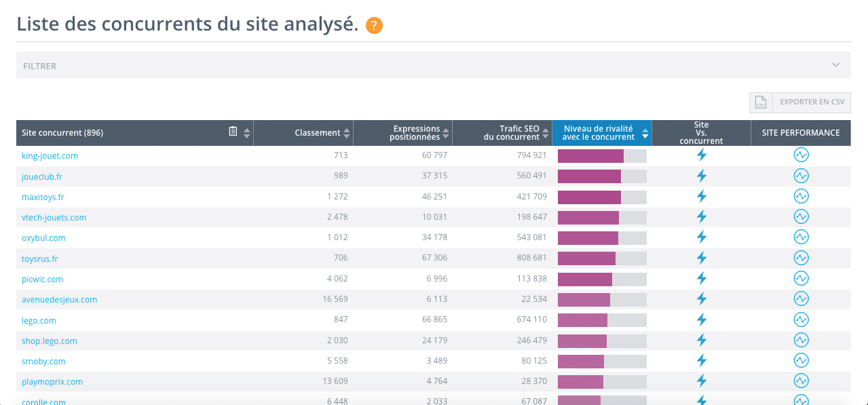Click lightning bolt icon for avenuedesjeux.com
Screen dimensions: 868x405
702,299
